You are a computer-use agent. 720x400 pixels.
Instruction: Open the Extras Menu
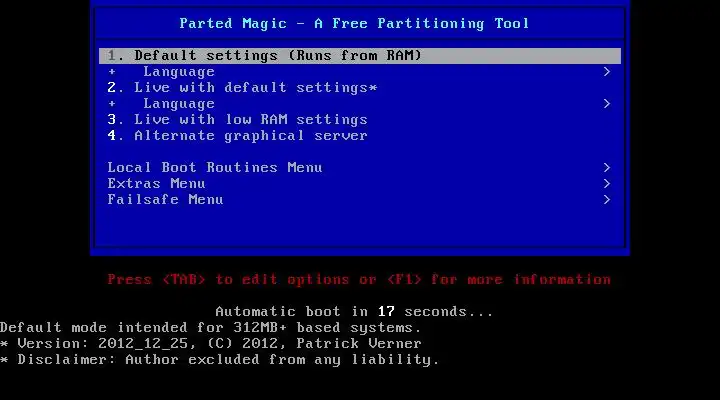[x=360, y=184]
